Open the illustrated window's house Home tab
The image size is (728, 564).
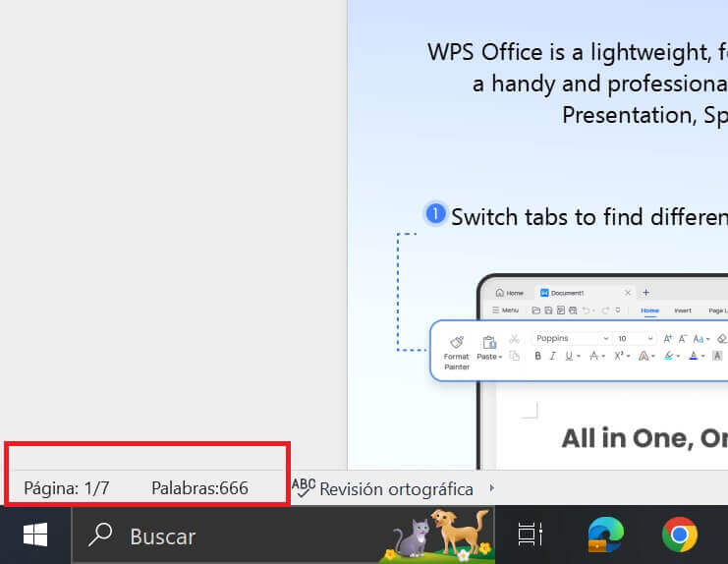pos(509,293)
